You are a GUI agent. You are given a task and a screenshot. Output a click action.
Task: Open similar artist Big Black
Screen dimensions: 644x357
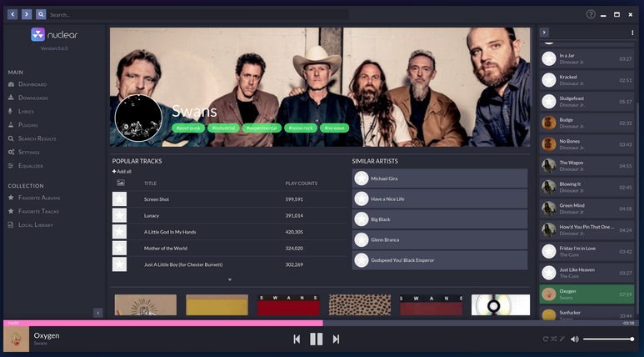(x=439, y=219)
